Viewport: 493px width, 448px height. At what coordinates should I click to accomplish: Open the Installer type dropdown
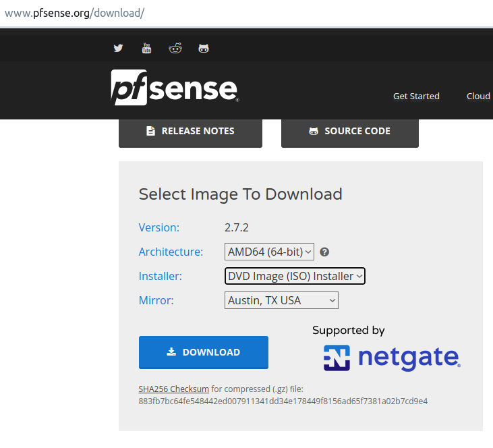coord(295,276)
